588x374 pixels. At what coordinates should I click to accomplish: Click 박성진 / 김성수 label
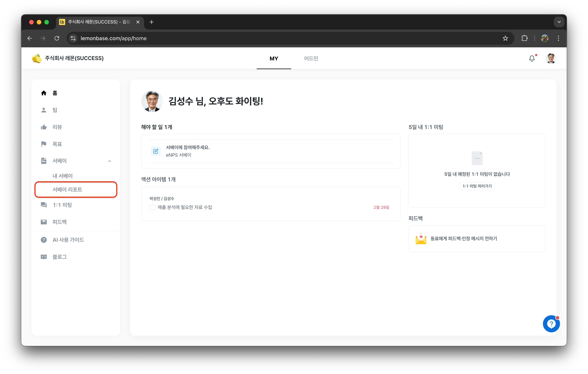162,198
